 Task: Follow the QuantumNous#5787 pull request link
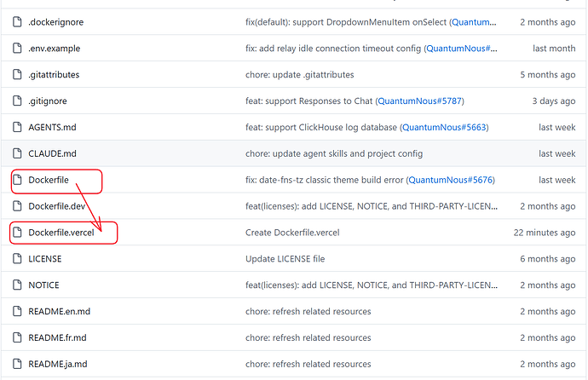tap(419, 101)
